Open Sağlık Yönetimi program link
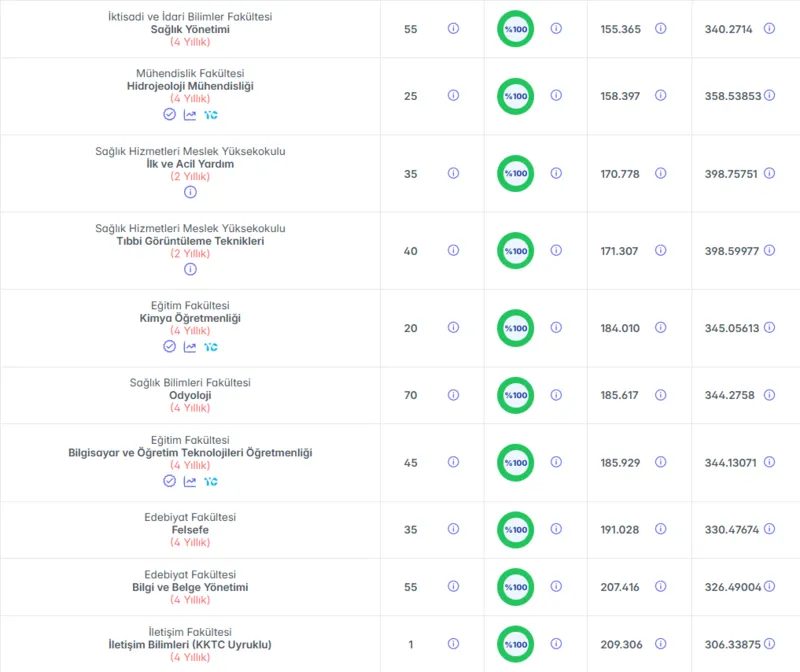The image size is (800, 672). click(x=190, y=30)
